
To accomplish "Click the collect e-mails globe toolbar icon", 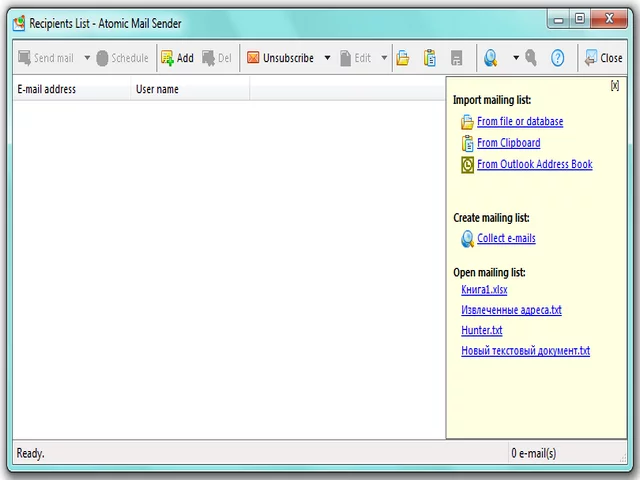I will 491,58.
